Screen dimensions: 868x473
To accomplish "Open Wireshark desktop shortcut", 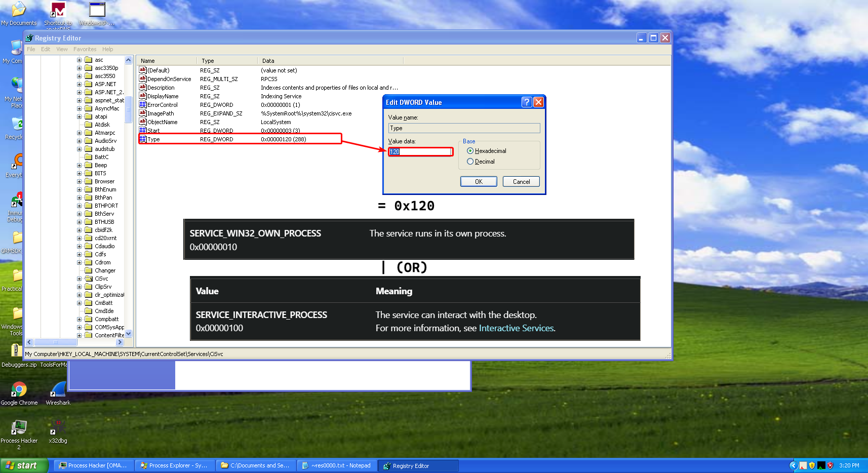I will tap(58, 390).
